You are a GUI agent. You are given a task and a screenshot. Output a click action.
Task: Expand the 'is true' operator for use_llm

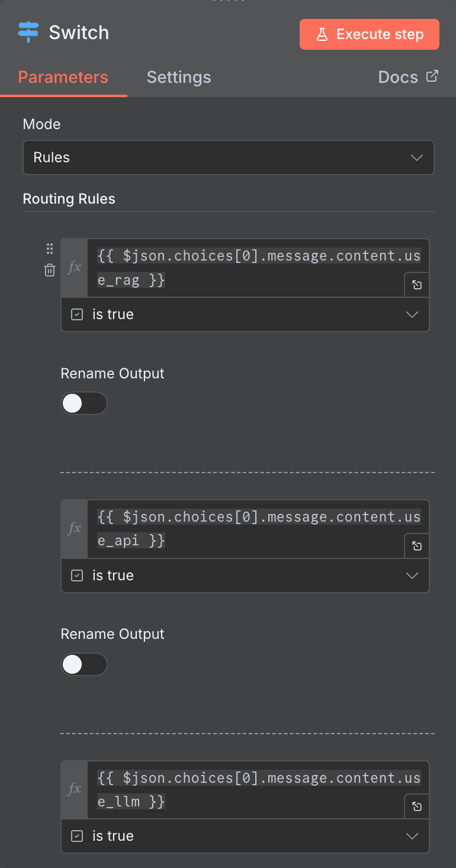245,836
